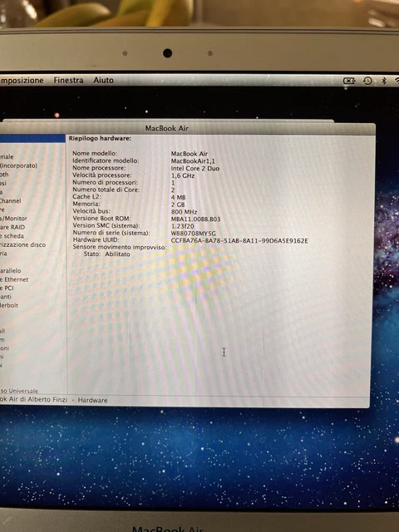Open the Bluetooth menu bar icon

(384, 81)
